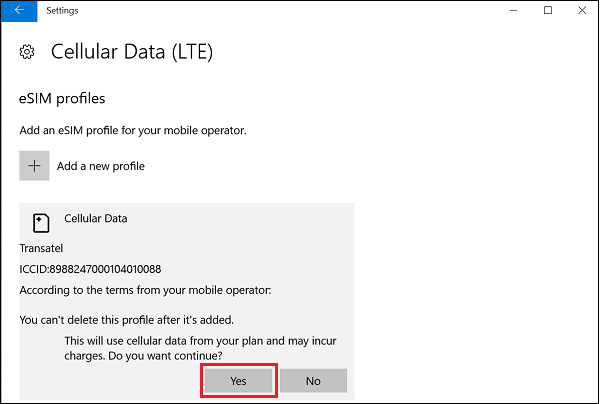Click the 'Add an eSIM profile' description text

tap(133, 130)
